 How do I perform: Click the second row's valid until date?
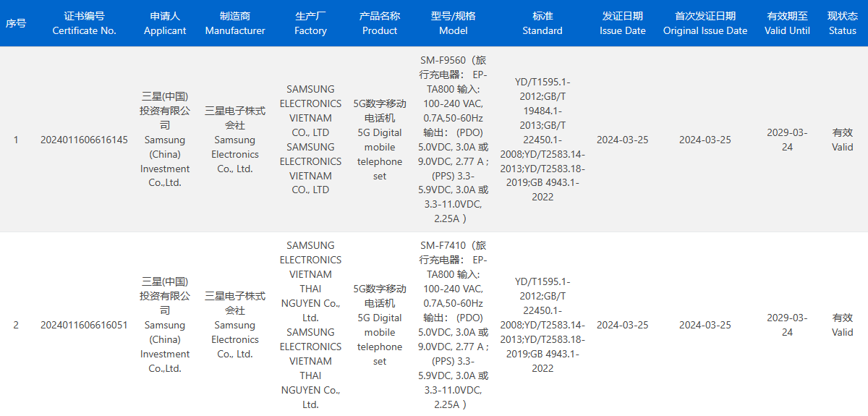pos(787,325)
